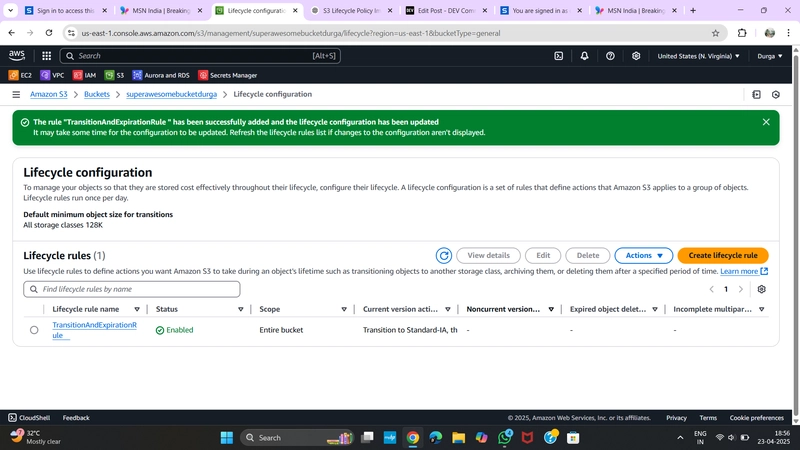Expand the Actions dropdown
The height and width of the screenshot is (450, 800).
(x=643, y=256)
